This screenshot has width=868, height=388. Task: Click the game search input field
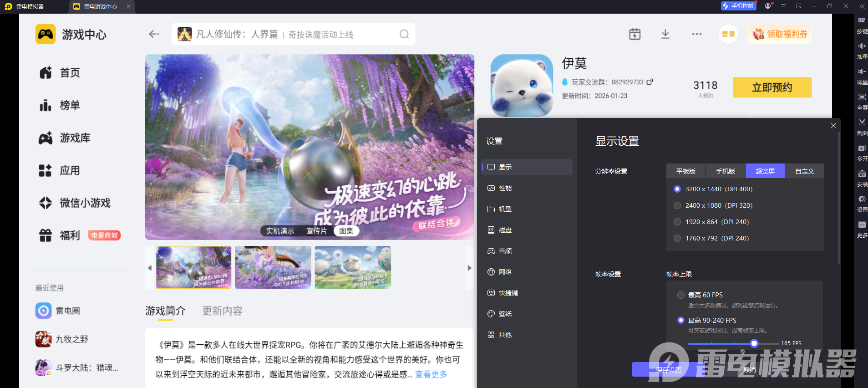(293, 34)
